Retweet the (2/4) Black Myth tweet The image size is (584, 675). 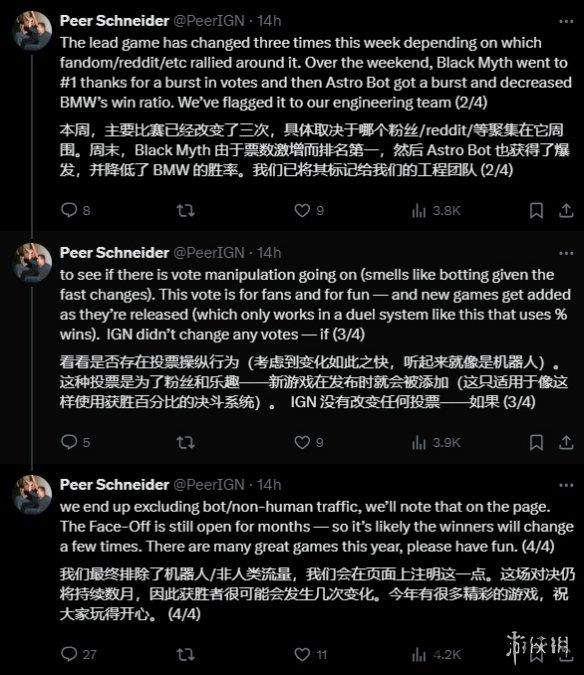coord(185,211)
